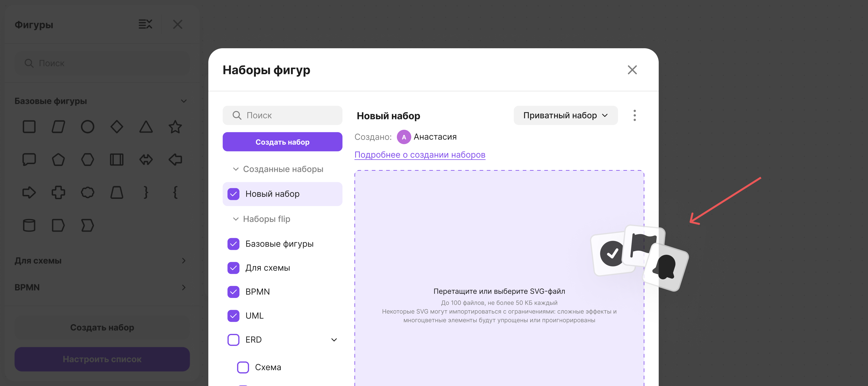Click the collapse-list icon in Фигуры panel

(x=146, y=24)
